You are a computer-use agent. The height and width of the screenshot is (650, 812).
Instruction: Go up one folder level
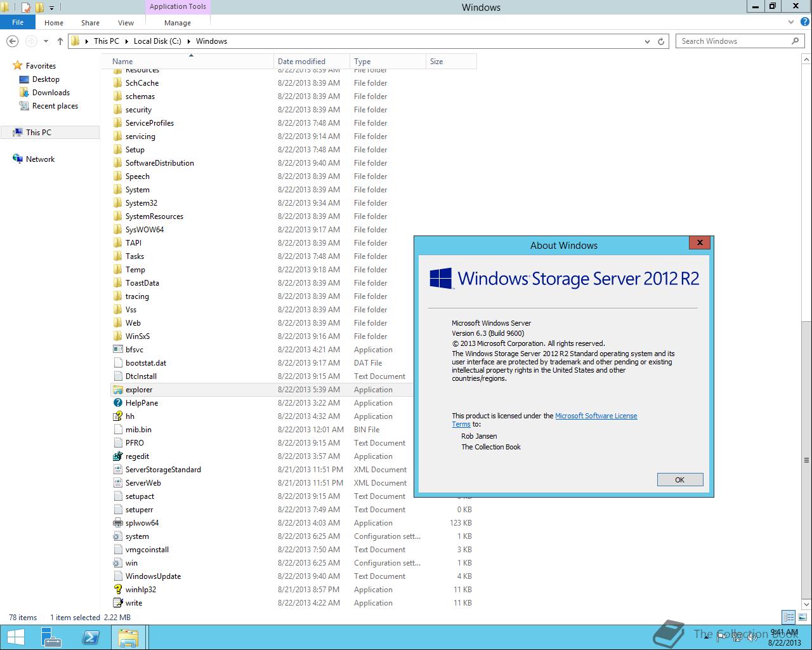[60, 41]
